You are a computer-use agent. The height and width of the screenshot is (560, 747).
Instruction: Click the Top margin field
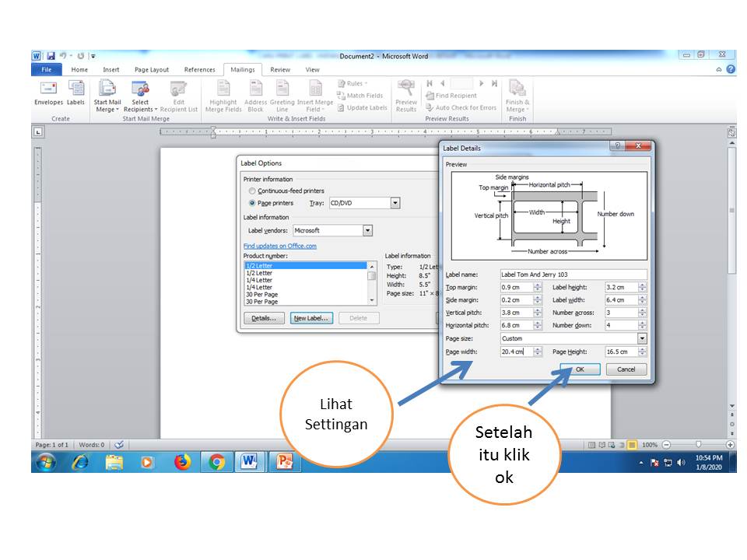(517, 287)
